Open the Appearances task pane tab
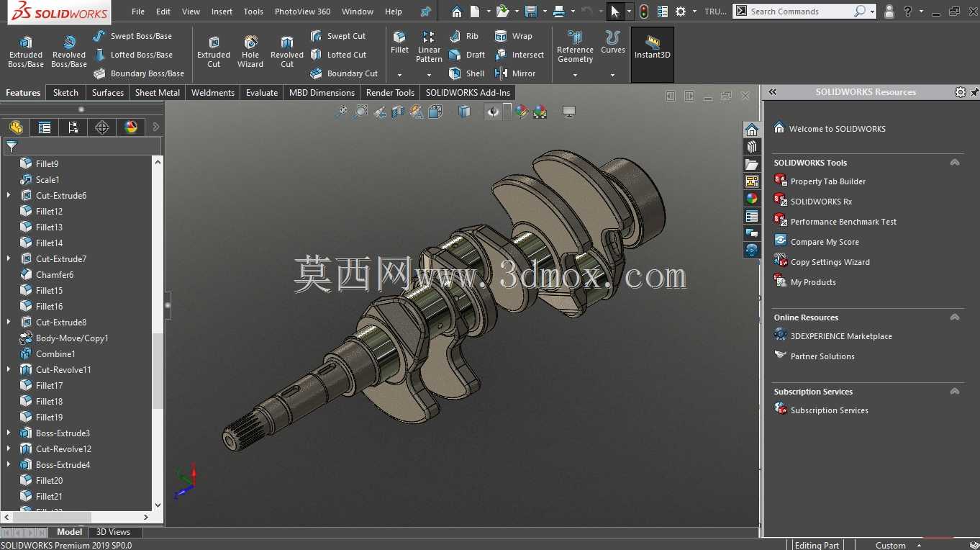The width and height of the screenshot is (980, 550). [752, 199]
